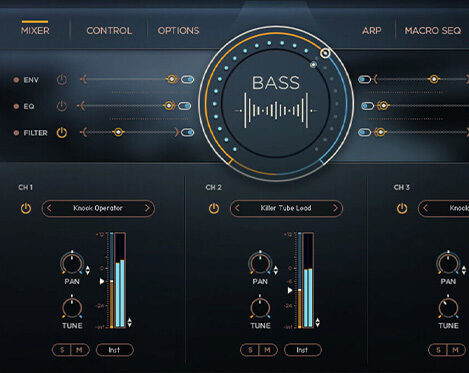The width and height of the screenshot is (469, 373).
Task: Click the left FILTER slider handle
Action: 118,132
